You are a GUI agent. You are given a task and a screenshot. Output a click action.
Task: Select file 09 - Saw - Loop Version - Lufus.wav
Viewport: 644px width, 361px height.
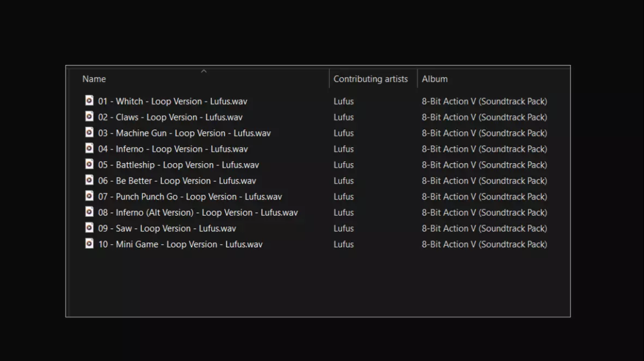coord(167,228)
